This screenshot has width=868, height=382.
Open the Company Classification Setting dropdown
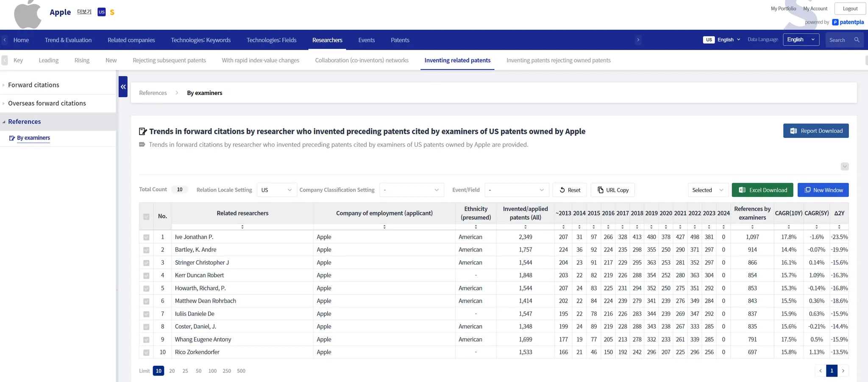pos(412,190)
